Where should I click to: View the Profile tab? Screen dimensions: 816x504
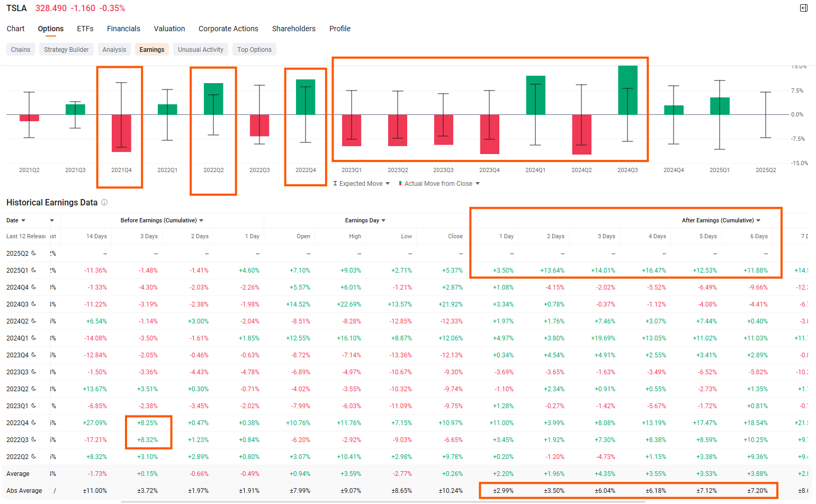pos(340,29)
